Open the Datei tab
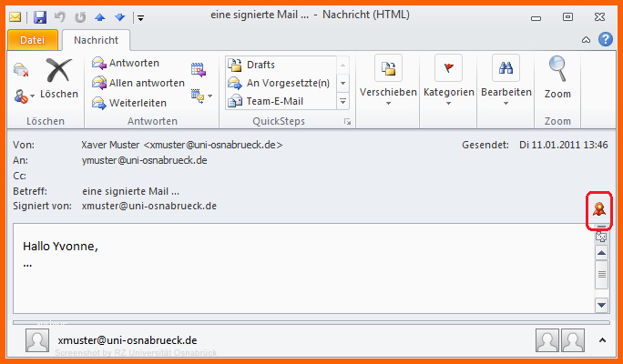623x364 pixels. click(x=33, y=40)
